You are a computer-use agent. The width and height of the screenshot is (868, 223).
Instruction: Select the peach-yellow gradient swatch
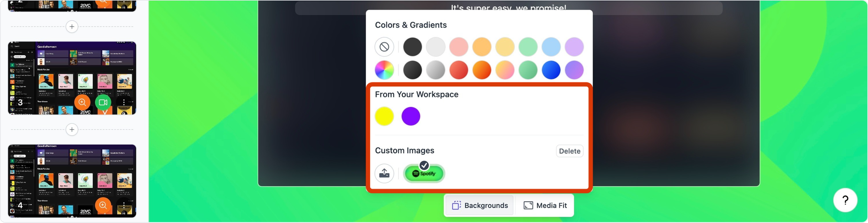[505, 70]
